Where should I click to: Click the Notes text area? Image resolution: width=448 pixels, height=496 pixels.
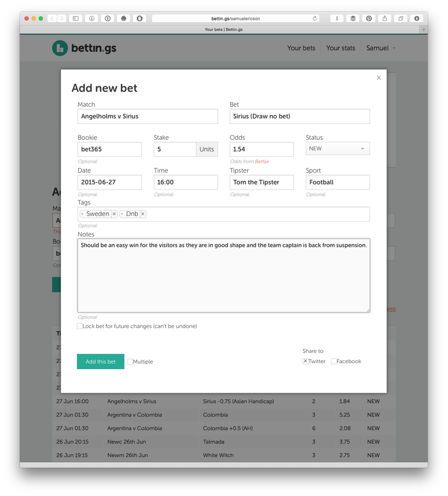[x=224, y=276]
